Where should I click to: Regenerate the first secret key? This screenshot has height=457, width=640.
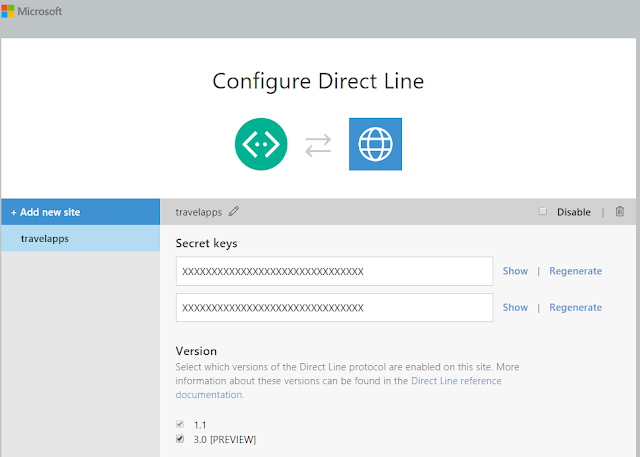coord(576,271)
